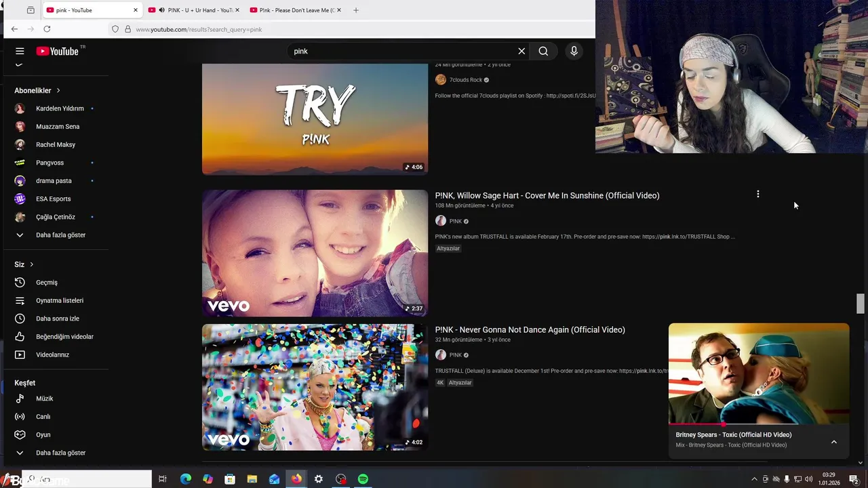Expand the 'Siz' section chevron

pos(31,264)
